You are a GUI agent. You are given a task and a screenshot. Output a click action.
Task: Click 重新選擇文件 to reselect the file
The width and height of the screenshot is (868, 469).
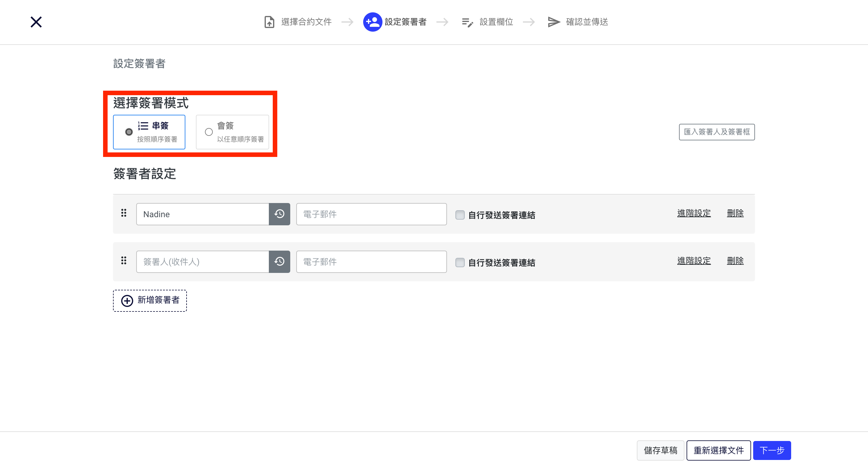coord(719,450)
